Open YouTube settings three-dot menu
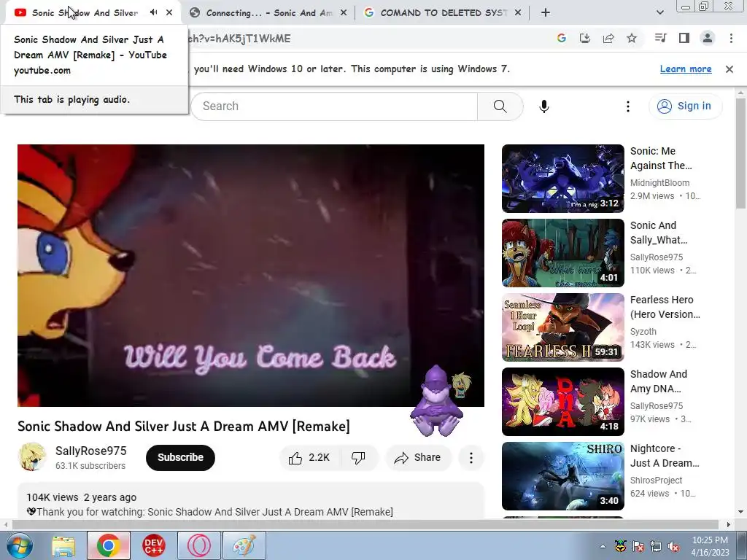This screenshot has height=560, width=747. click(x=628, y=106)
